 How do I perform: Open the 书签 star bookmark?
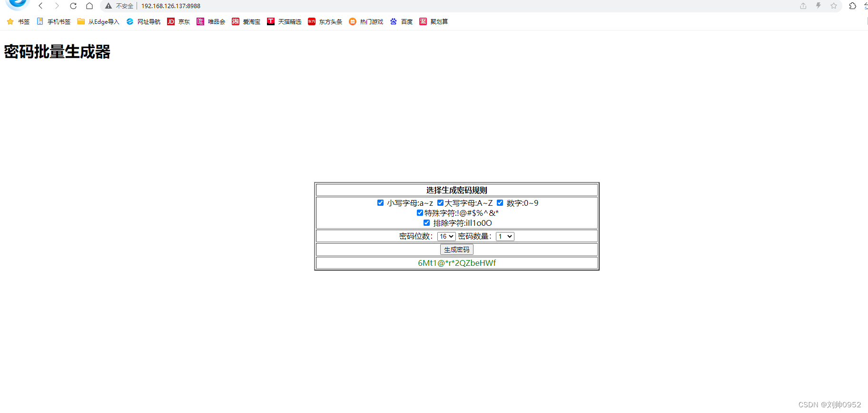pyautogui.click(x=18, y=21)
